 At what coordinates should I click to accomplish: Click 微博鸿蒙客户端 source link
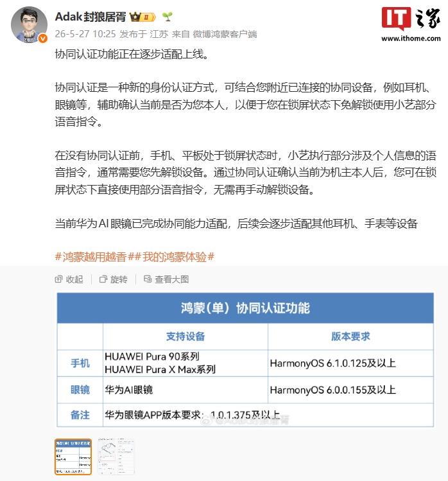pos(225,34)
